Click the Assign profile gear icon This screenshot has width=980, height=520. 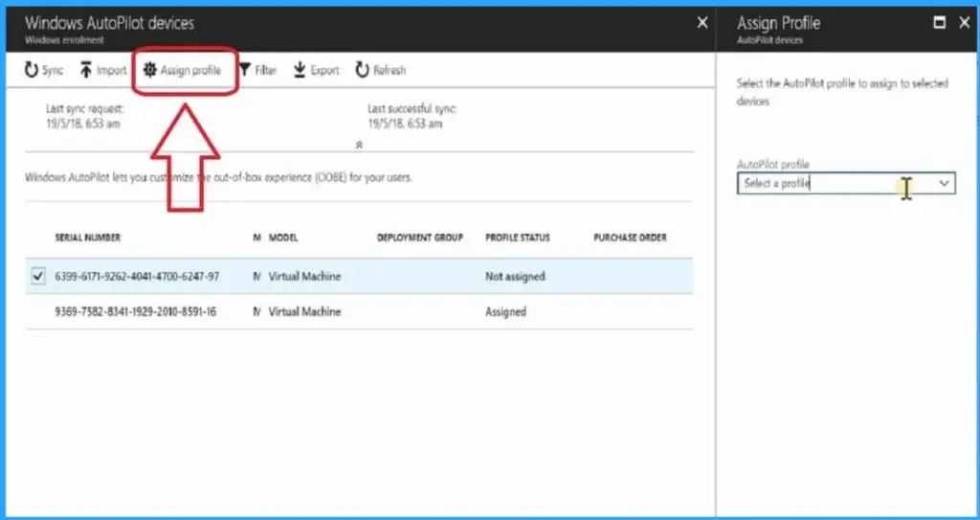click(149, 70)
